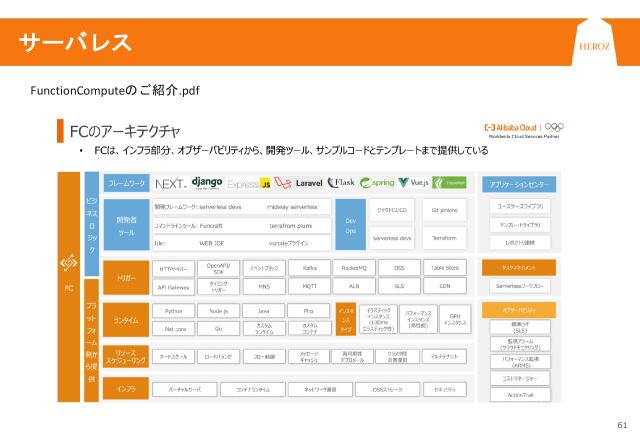Click the オートスケール box

pos(173,356)
